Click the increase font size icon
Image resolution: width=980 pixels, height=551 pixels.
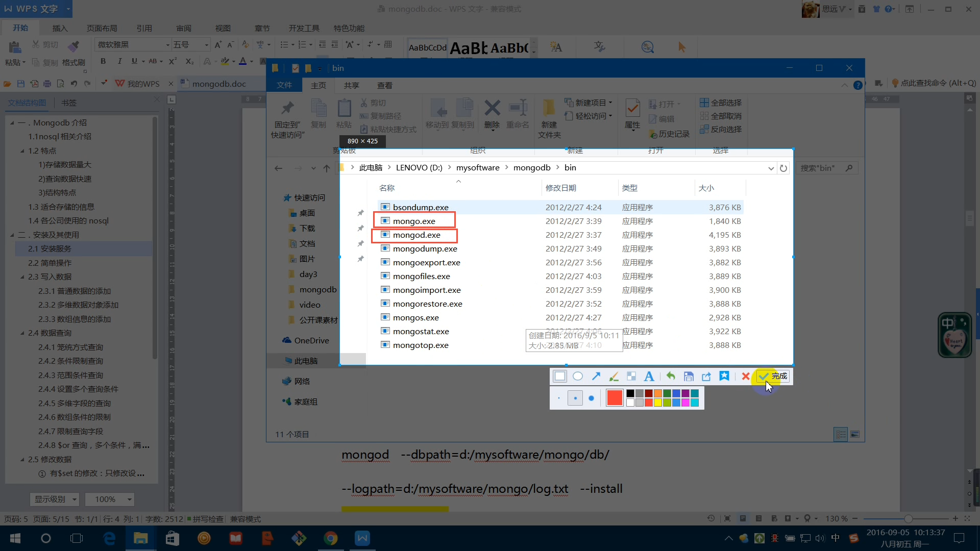(x=218, y=45)
